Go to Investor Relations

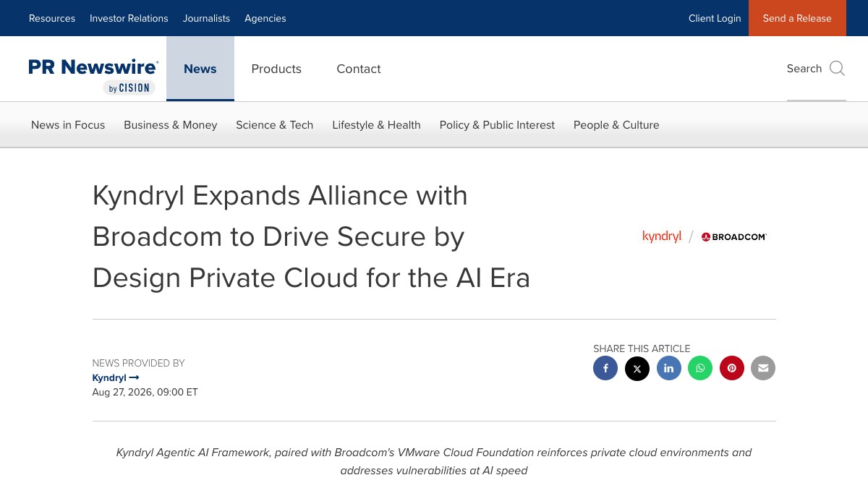pos(129,18)
